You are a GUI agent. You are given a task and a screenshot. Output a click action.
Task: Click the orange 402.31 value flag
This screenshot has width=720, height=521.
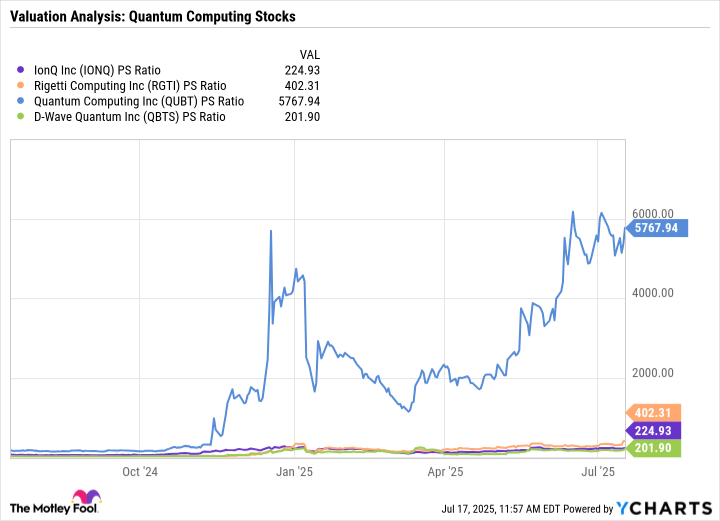tap(654, 413)
